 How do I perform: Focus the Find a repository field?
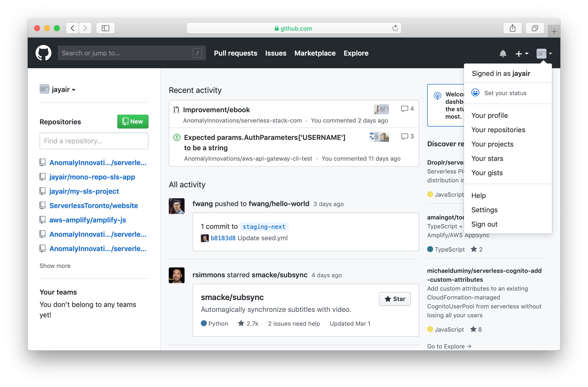coord(94,141)
